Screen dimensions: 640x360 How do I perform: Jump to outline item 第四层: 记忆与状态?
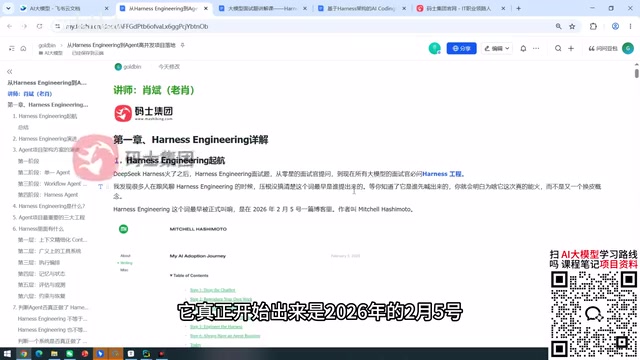tap(41, 273)
